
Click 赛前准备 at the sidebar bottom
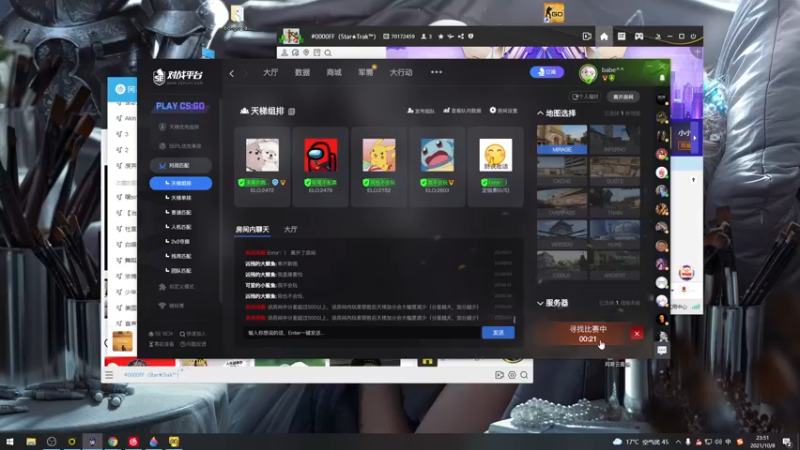pyautogui.click(x=161, y=344)
